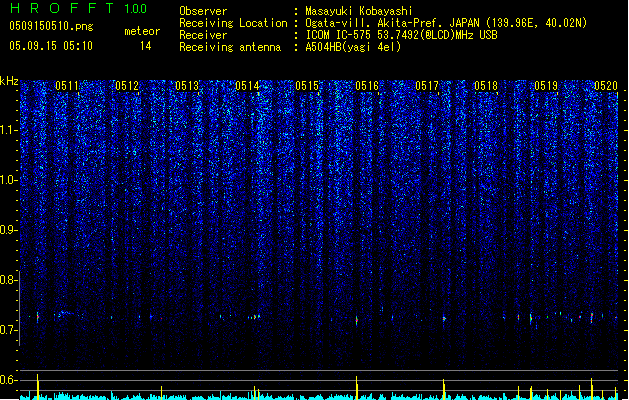629x400 pixels.
Task: Click the Receiving antenna label
Action: coord(230,47)
